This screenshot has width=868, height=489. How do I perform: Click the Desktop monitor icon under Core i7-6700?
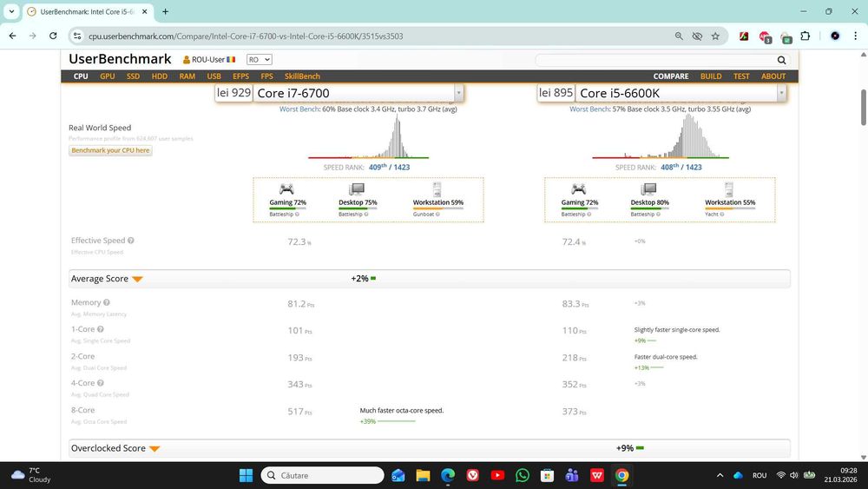pos(357,189)
